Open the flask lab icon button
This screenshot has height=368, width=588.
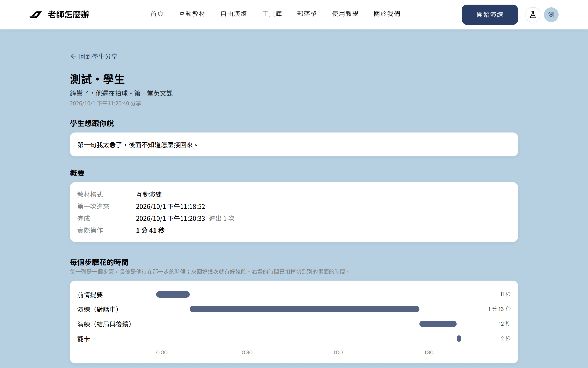[533, 14]
